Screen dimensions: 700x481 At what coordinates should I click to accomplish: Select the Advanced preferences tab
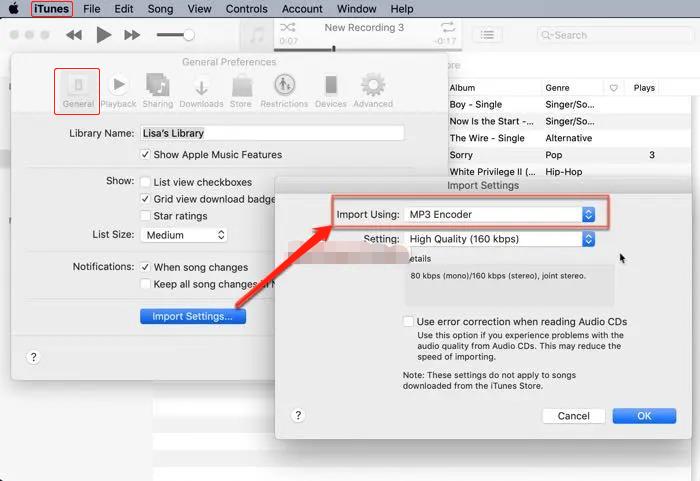click(373, 91)
